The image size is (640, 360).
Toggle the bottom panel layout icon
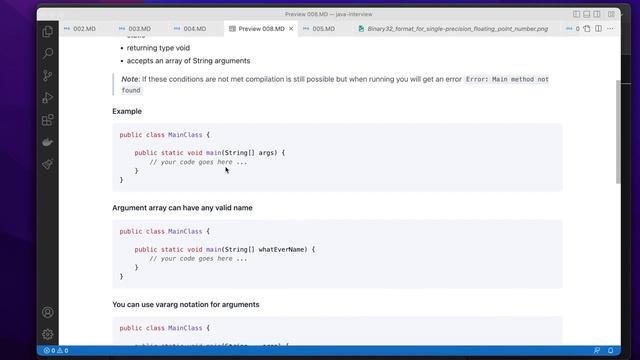point(587,14)
